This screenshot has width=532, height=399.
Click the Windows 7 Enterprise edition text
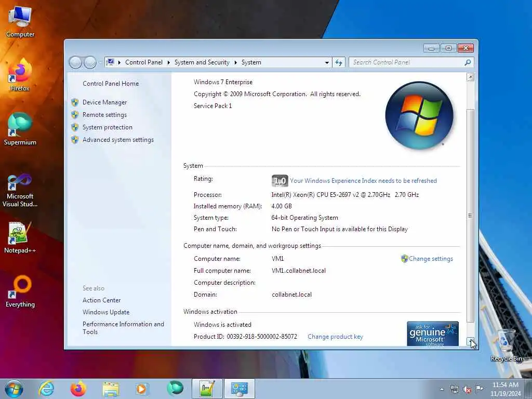[223, 82]
